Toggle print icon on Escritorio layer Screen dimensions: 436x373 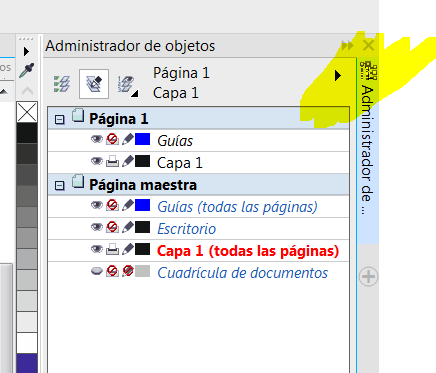tap(112, 228)
